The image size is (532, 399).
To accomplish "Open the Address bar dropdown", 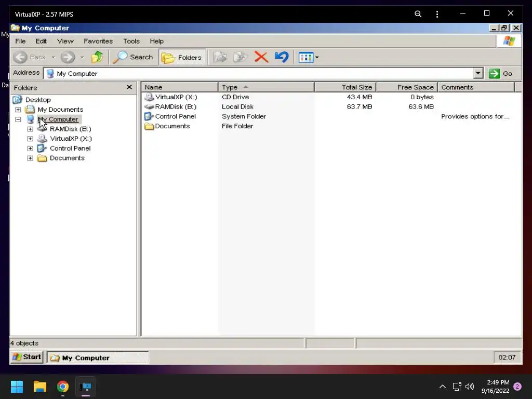I will coord(478,73).
